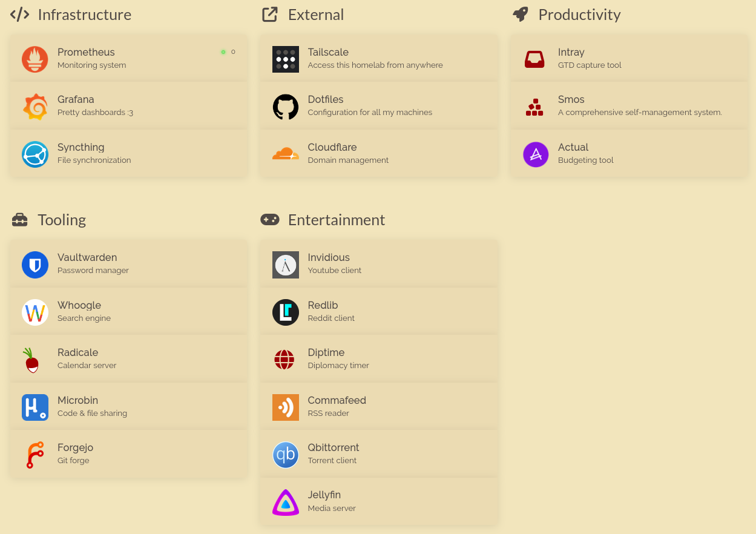Click the Qbittorrent qb icon
Image resolution: width=756 pixels, height=534 pixels.
286,455
